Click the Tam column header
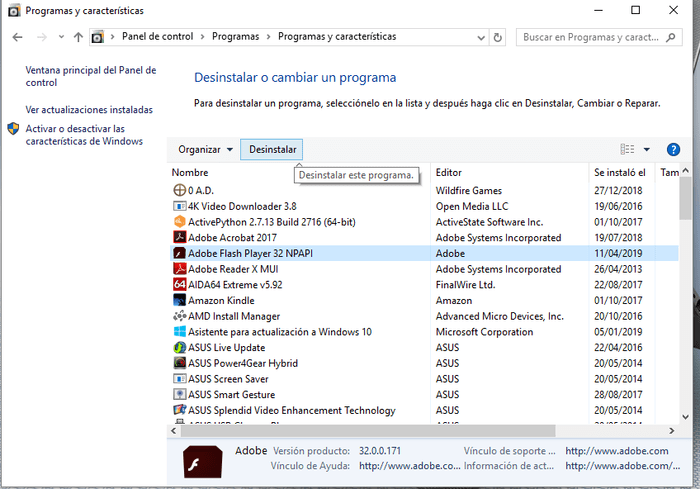Screen dimensions: 700x489 click(x=669, y=172)
